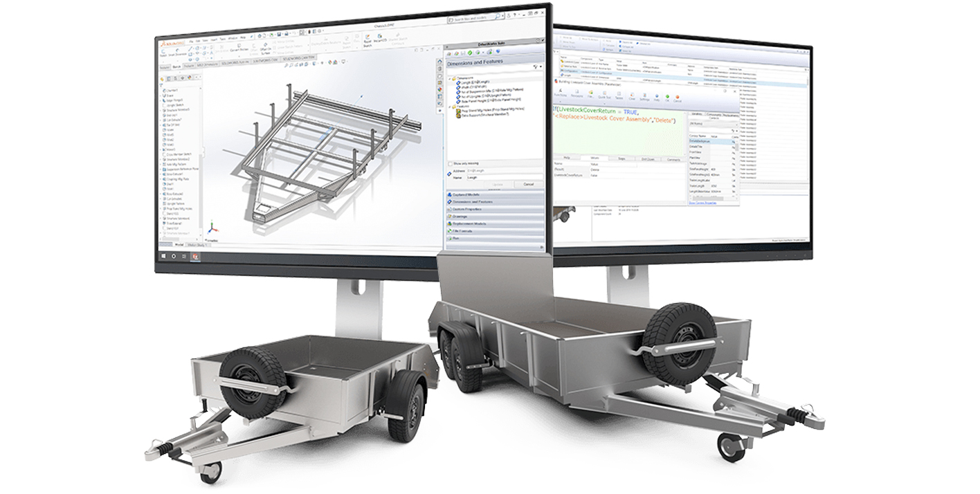
Task: Click the Cancel button in DriveWorks pane
Action: [528, 184]
